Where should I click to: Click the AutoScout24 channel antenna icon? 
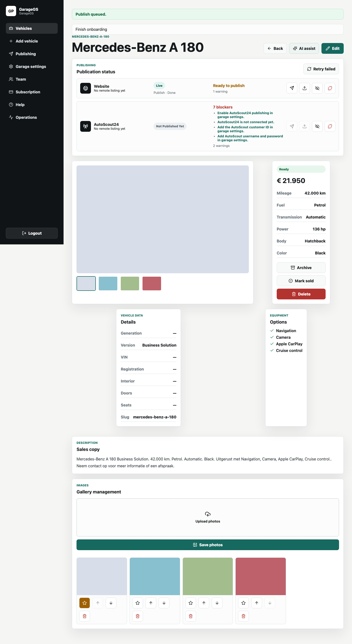coord(86,126)
